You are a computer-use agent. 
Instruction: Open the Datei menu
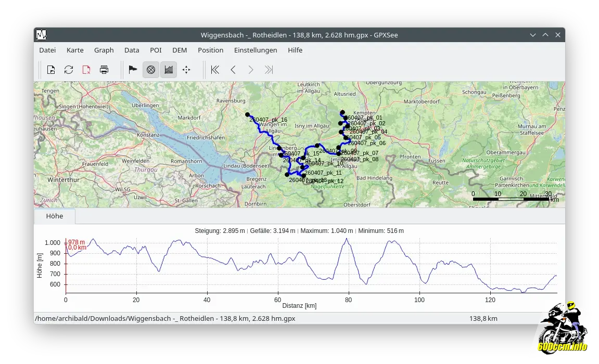click(47, 50)
